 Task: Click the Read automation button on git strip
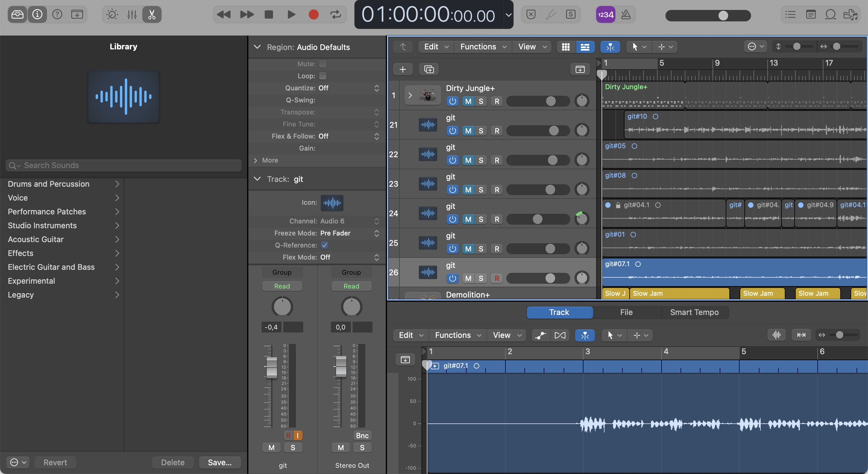point(282,286)
